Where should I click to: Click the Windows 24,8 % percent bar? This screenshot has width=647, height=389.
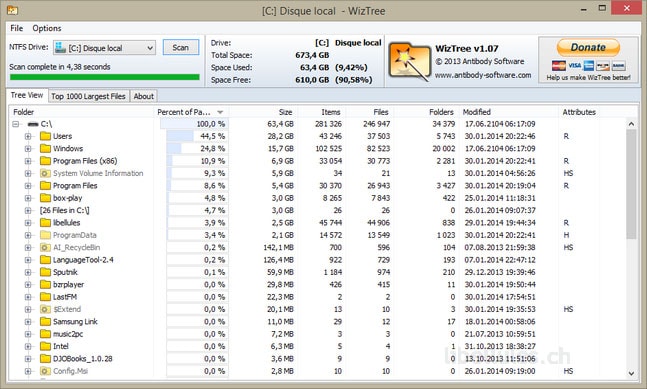[197, 149]
